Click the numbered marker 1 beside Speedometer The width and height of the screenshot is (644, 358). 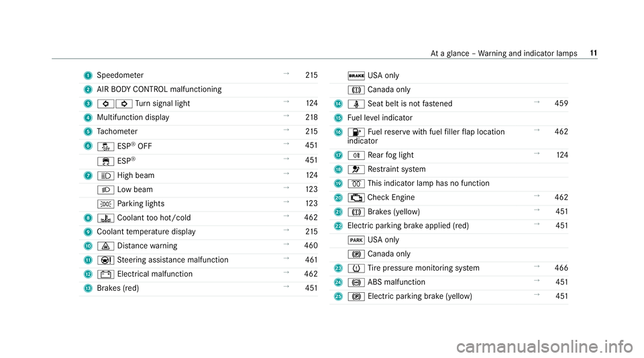[89, 75]
